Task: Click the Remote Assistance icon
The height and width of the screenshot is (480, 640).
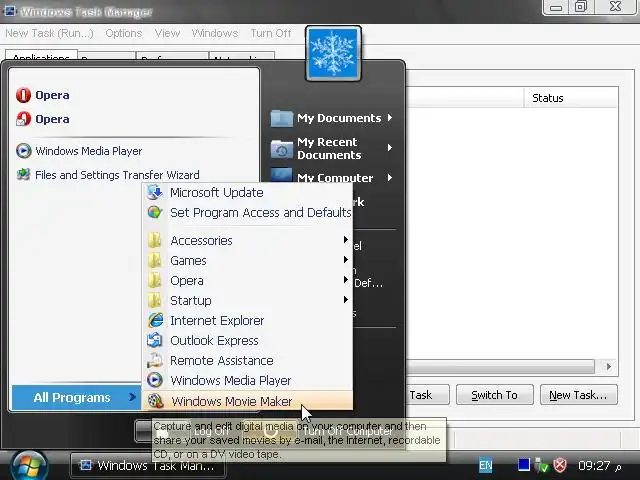Action: click(x=155, y=360)
